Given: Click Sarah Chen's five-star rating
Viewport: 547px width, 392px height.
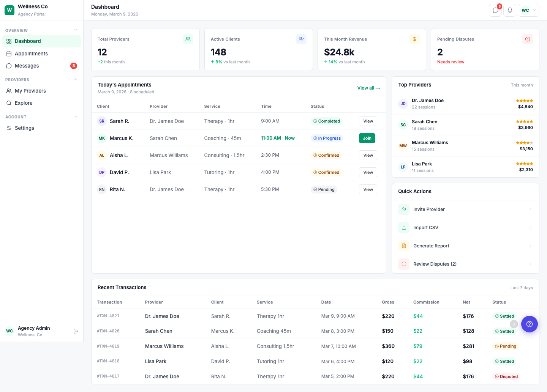Looking at the screenshot, I should click(x=525, y=121).
